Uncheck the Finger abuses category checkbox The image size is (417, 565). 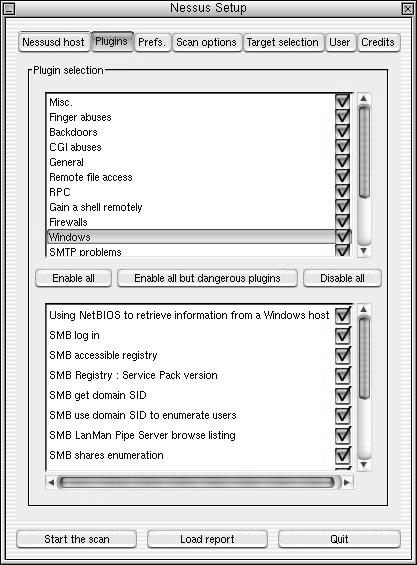tap(342, 116)
